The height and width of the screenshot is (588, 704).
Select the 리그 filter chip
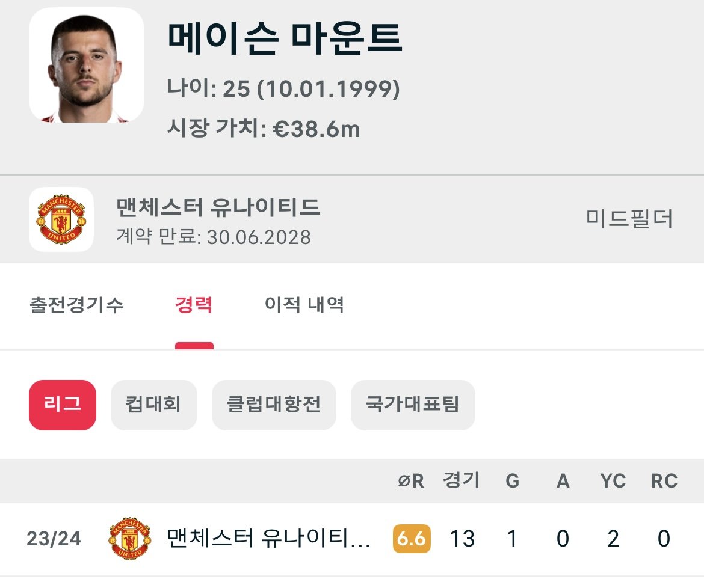click(63, 405)
